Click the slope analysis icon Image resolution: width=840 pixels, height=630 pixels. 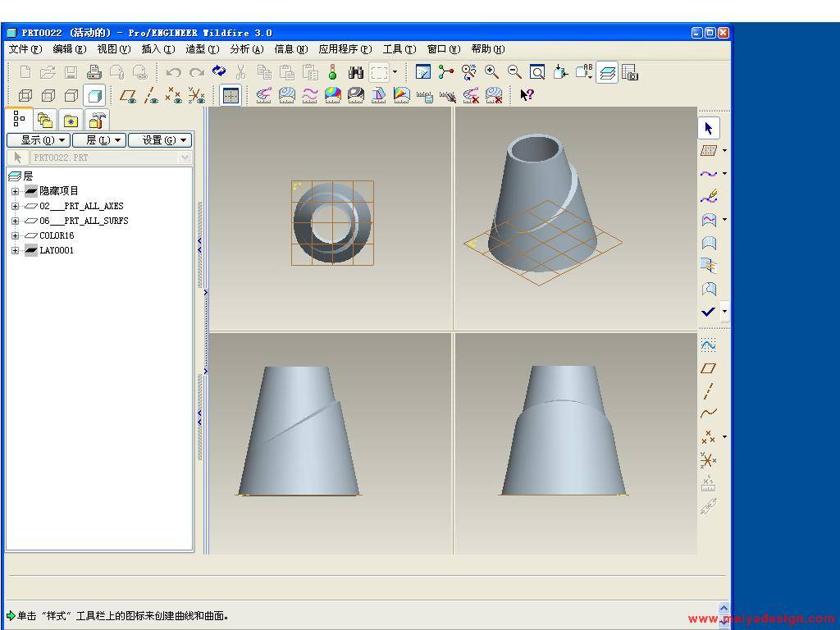pos(402,95)
